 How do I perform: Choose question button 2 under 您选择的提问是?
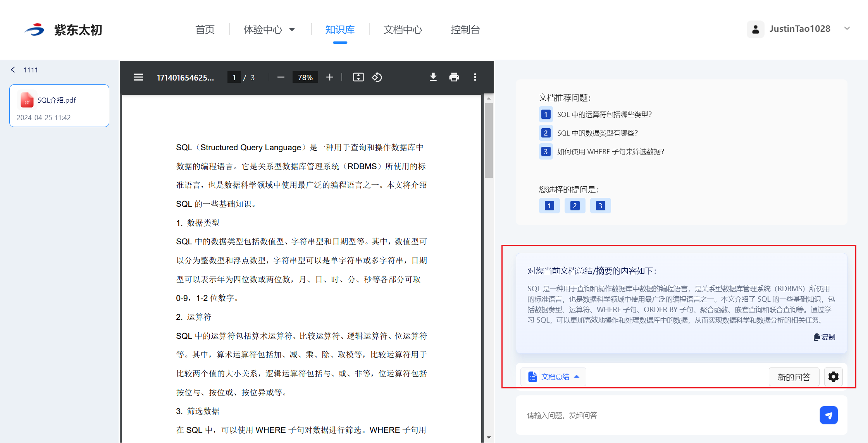click(575, 206)
